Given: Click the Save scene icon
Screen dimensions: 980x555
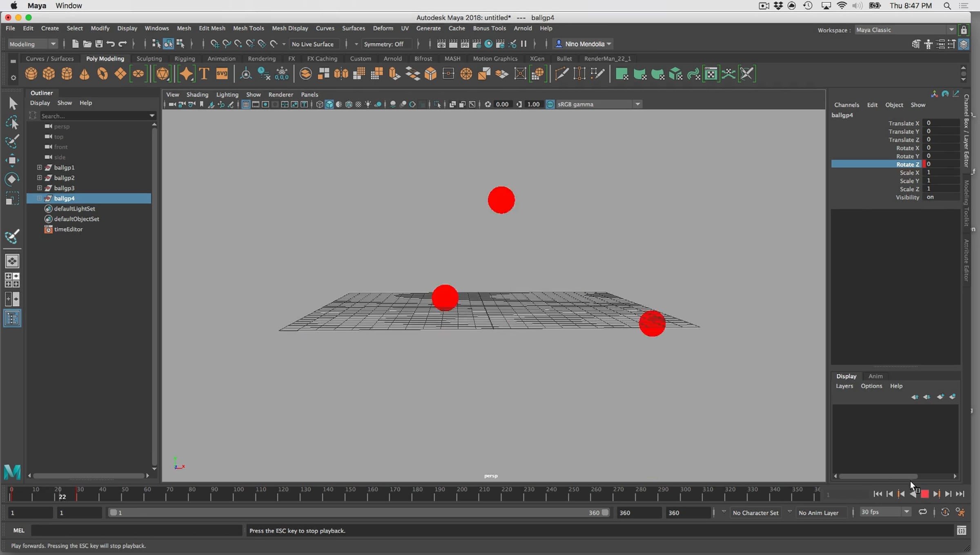Looking at the screenshot, I should tap(99, 44).
